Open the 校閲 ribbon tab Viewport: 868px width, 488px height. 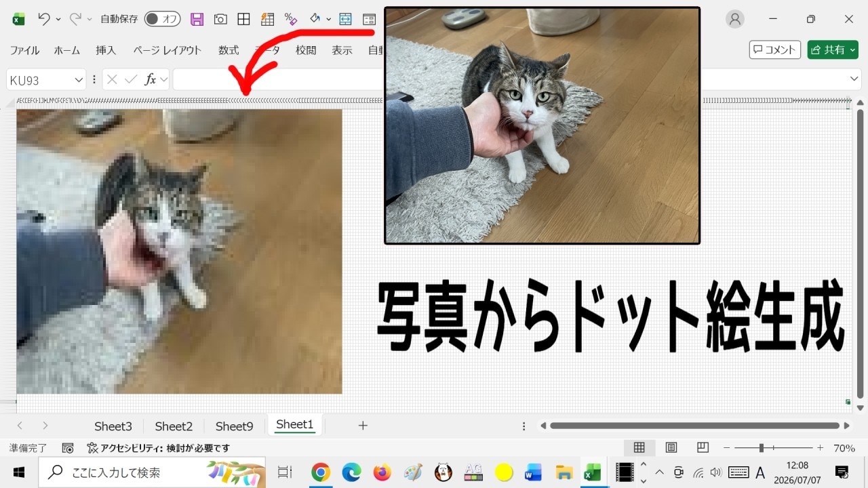[x=306, y=50]
